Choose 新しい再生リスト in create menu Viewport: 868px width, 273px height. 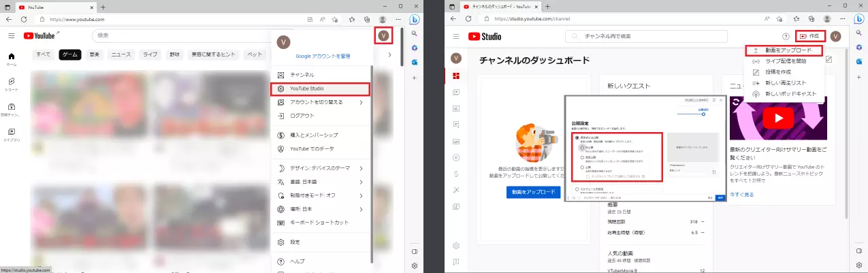[x=785, y=83]
